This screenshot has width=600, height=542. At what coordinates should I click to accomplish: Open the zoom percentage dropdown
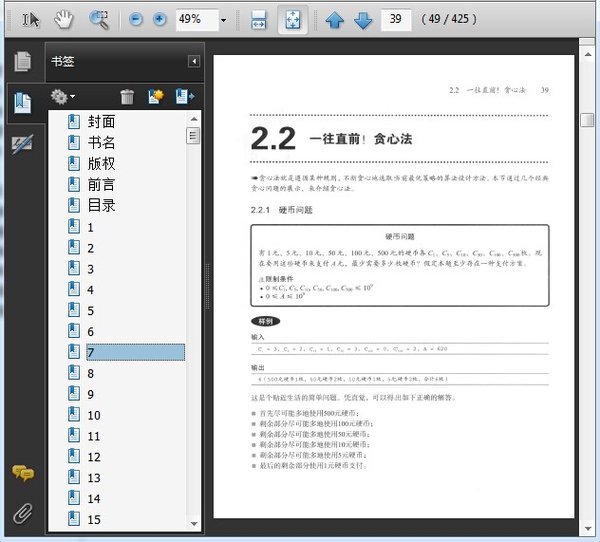click(222, 19)
